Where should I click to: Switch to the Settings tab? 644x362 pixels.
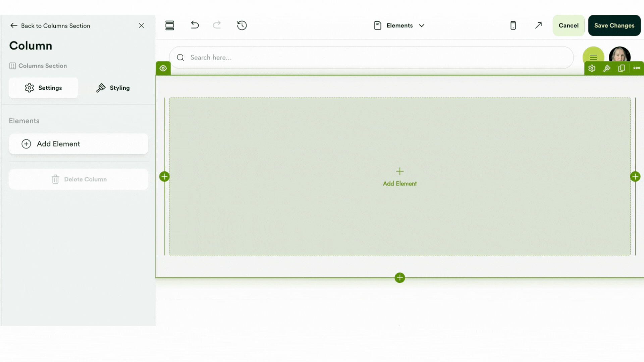click(43, 88)
